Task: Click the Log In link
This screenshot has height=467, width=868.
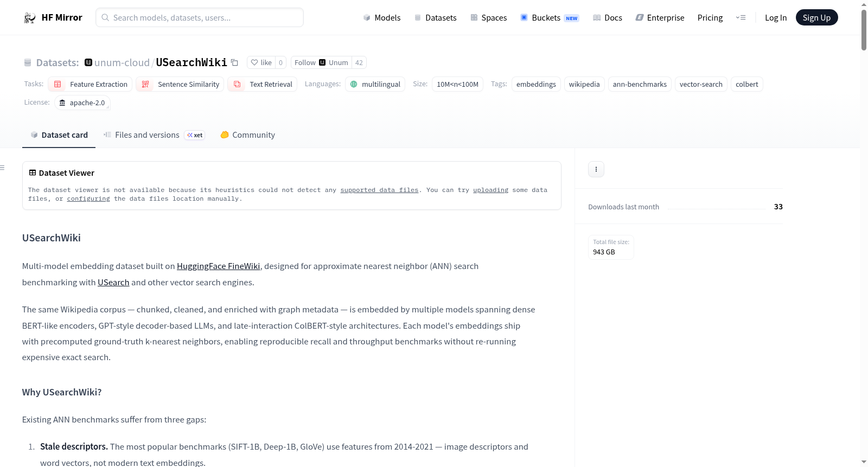Action: (x=776, y=18)
